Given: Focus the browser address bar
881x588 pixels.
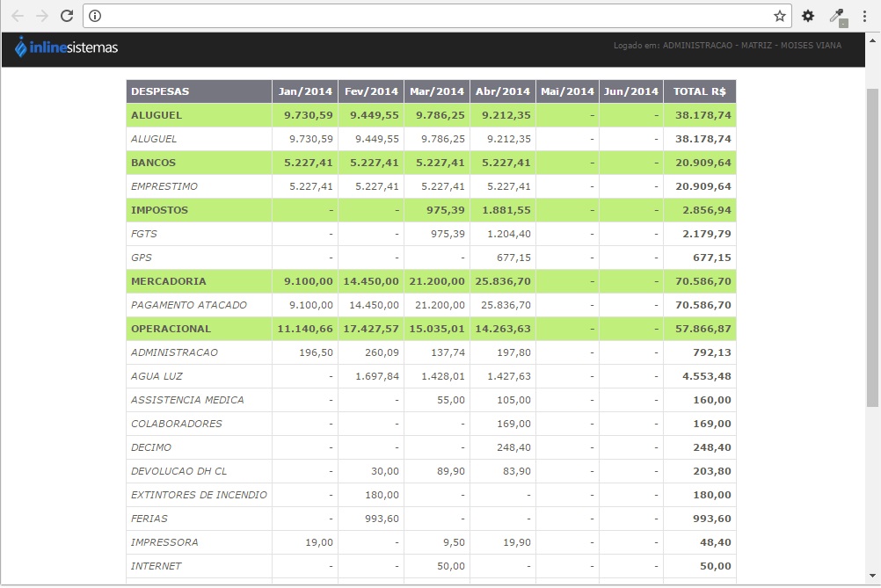Looking at the screenshot, I should tap(437, 16).
